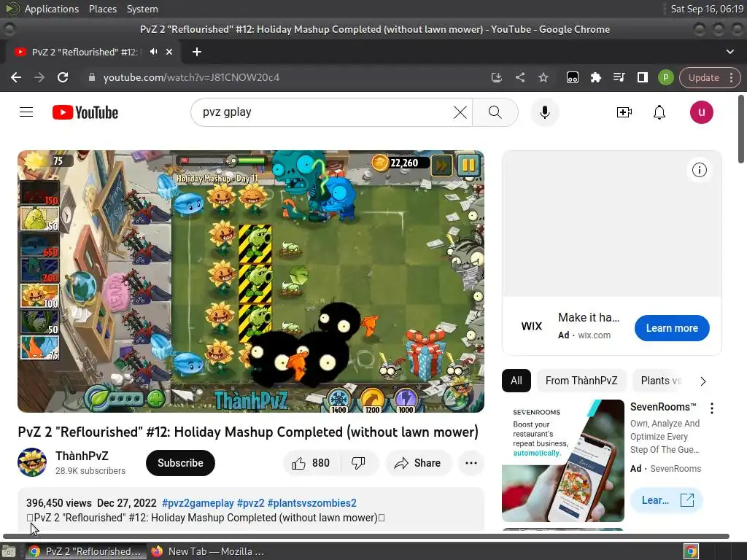Open the YouTube guide hamburger menu
The height and width of the screenshot is (560, 747).
[26, 112]
